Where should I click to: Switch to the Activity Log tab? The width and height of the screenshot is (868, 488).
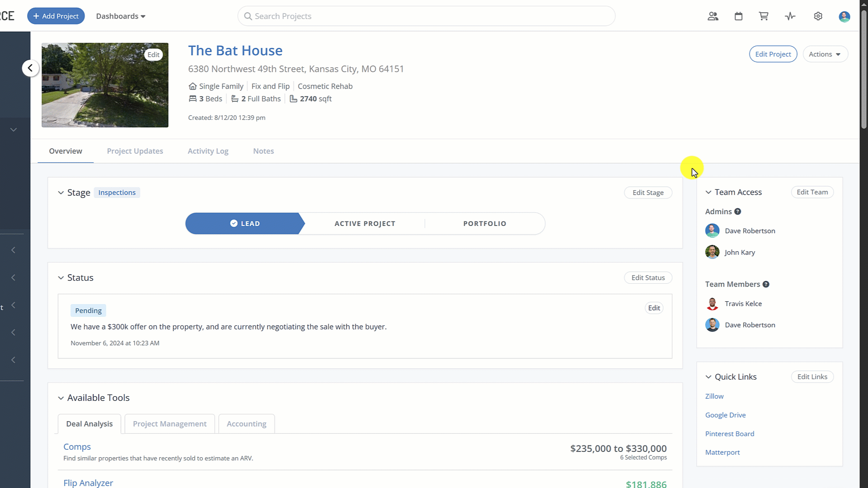coord(208,151)
